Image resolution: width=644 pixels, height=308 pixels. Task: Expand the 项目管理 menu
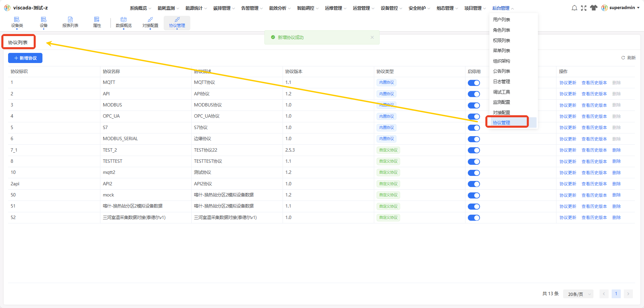pyautogui.click(x=475, y=8)
